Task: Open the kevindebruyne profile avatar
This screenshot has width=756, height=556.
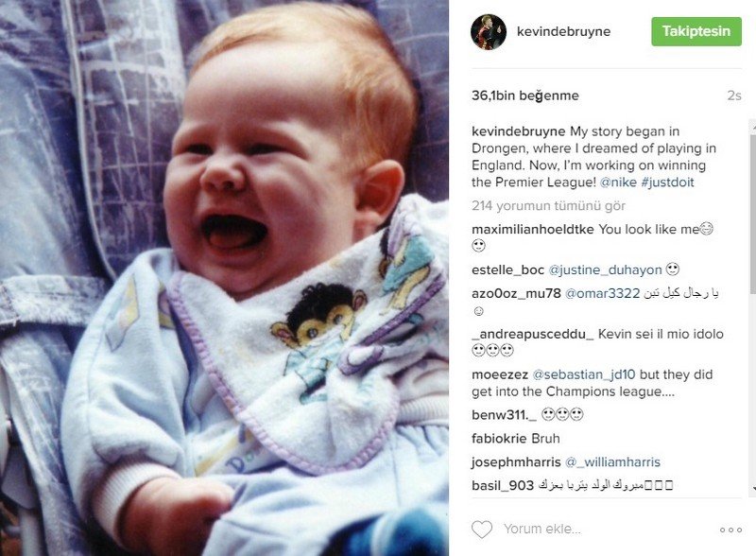Action: tap(489, 32)
